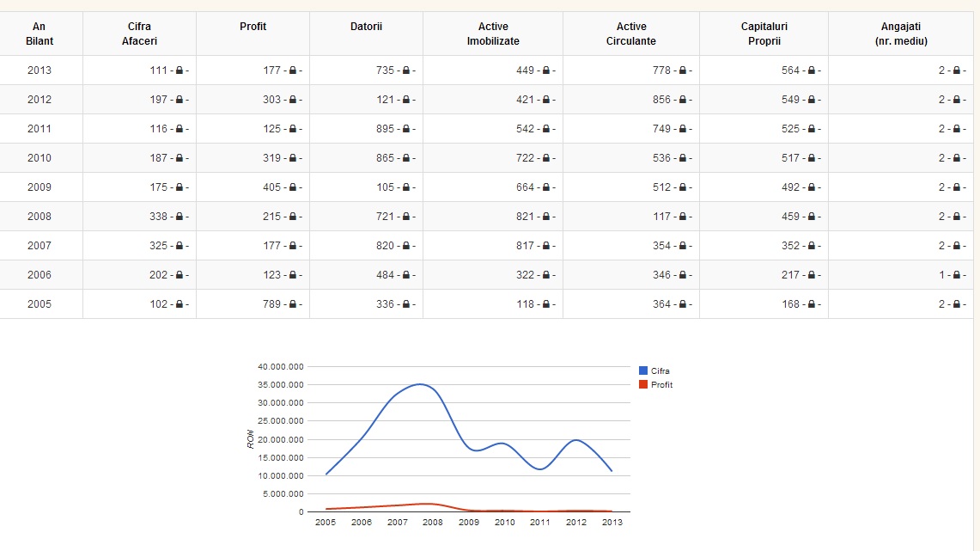
Task: Select the Cifra Afaceri column header
Action: tap(139, 34)
